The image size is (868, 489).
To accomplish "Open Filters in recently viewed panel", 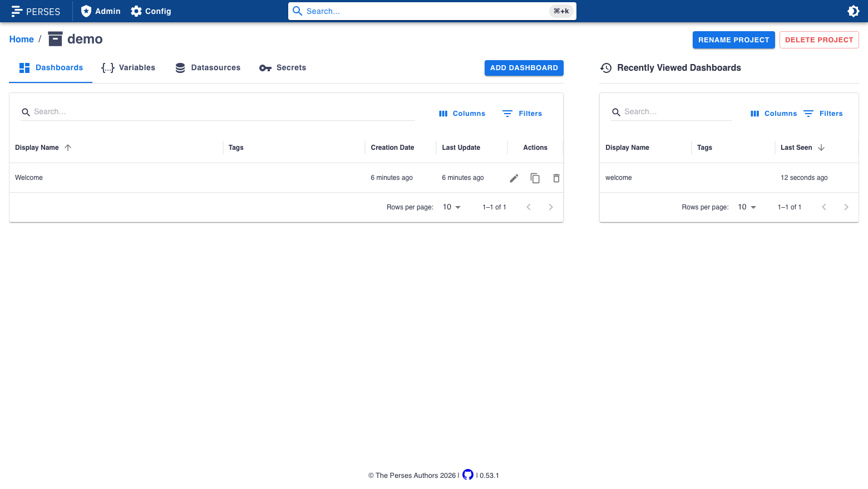I will click(x=823, y=114).
